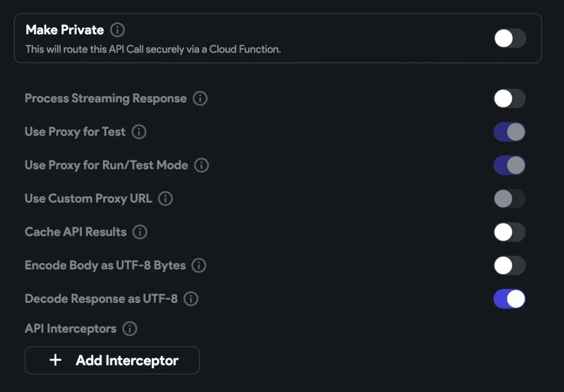Enable the Make Private toggle
This screenshot has width=564, height=392.
coord(509,39)
